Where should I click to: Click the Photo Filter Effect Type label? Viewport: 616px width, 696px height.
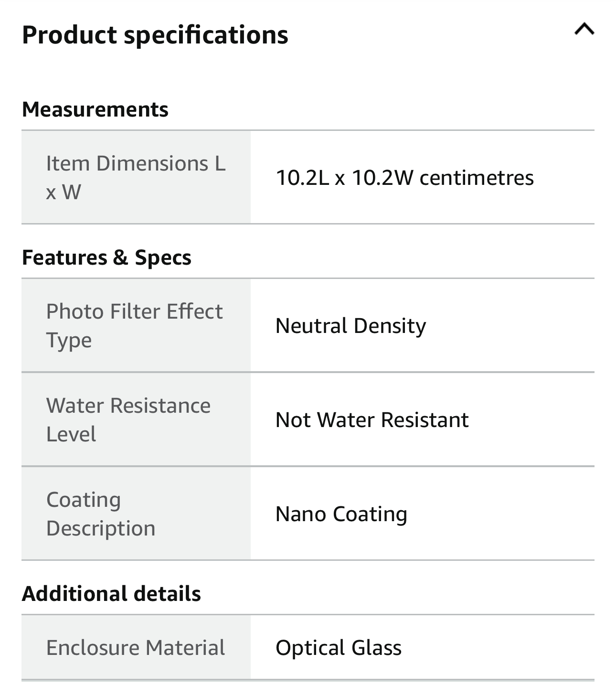click(134, 325)
